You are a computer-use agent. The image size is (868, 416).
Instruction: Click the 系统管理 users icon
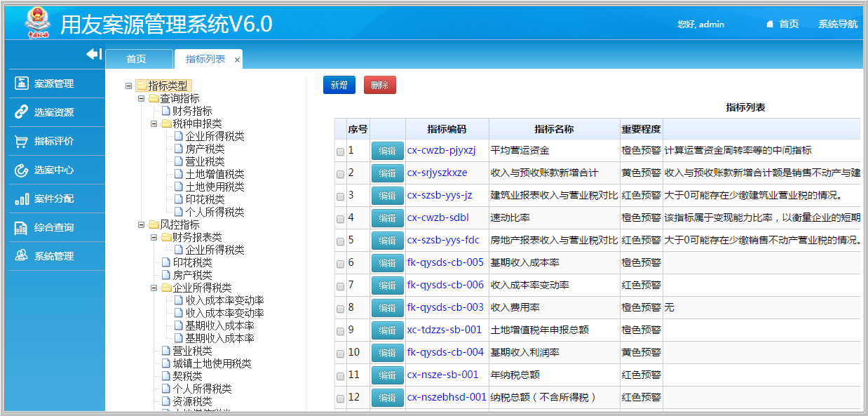[x=22, y=256]
